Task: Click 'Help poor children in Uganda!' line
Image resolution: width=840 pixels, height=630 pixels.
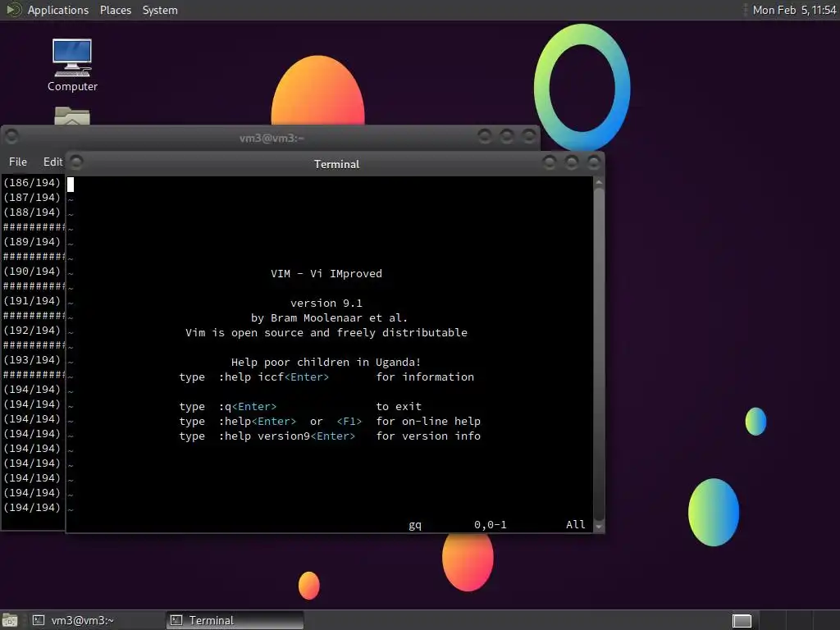Action: (326, 362)
